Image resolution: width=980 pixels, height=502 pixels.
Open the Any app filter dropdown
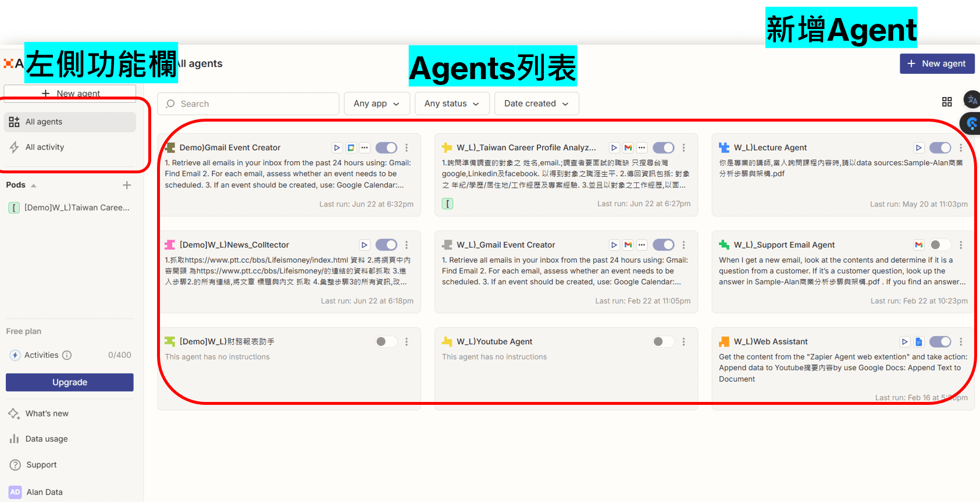(x=377, y=104)
